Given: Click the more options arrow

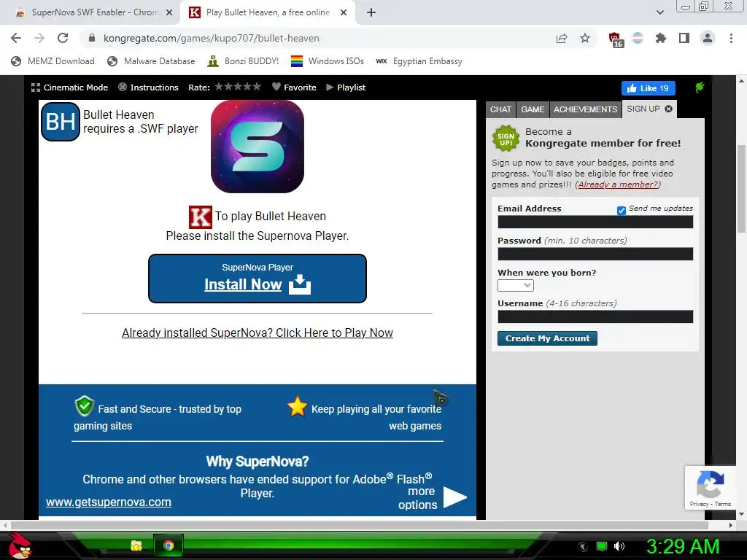Looking at the screenshot, I should point(454,497).
